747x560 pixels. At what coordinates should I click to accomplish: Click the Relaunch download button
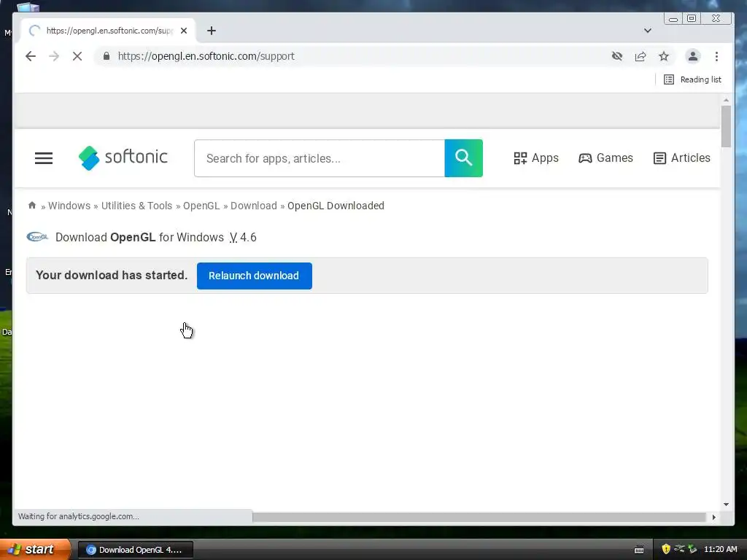point(255,276)
